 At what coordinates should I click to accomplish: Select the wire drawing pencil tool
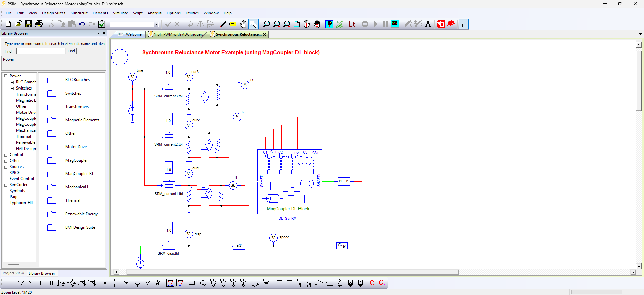click(x=223, y=24)
